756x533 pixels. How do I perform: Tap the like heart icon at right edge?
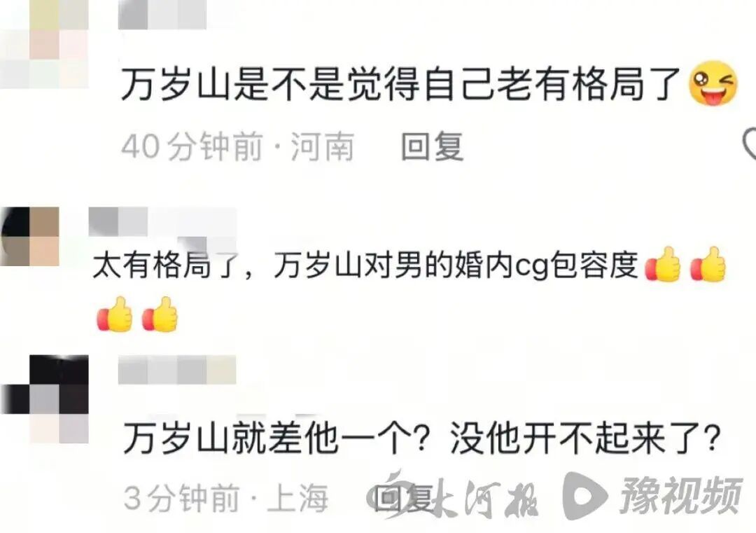tap(749, 144)
